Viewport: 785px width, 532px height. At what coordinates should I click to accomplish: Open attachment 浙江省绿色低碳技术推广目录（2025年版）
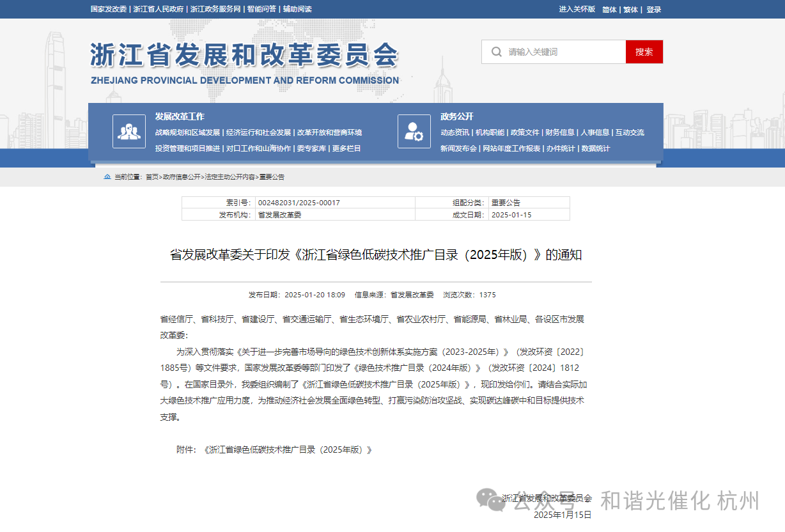tap(287, 450)
